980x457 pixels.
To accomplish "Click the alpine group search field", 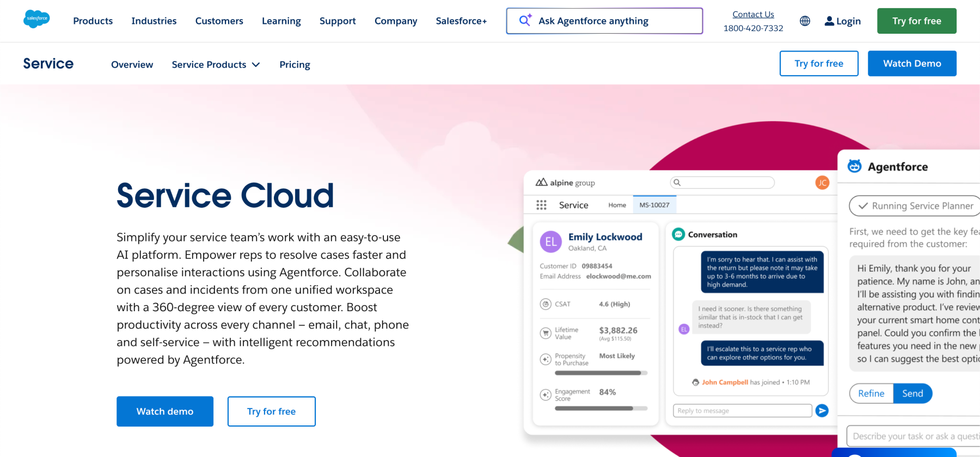I will pyautogui.click(x=722, y=182).
